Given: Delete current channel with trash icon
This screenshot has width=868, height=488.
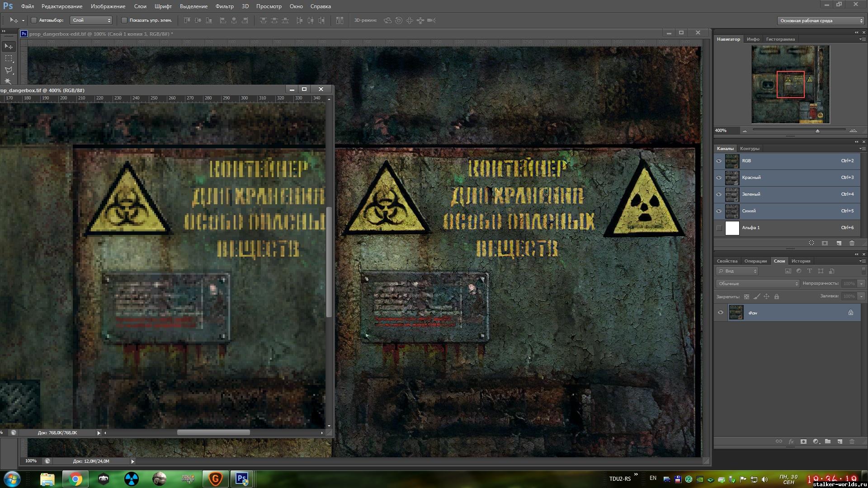Looking at the screenshot, I should (852, 243).
